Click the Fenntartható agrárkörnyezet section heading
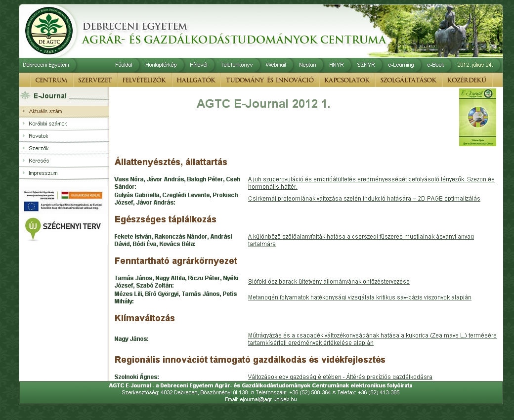The height and width of the screenshot is (420, 514). tap(176, 261)
